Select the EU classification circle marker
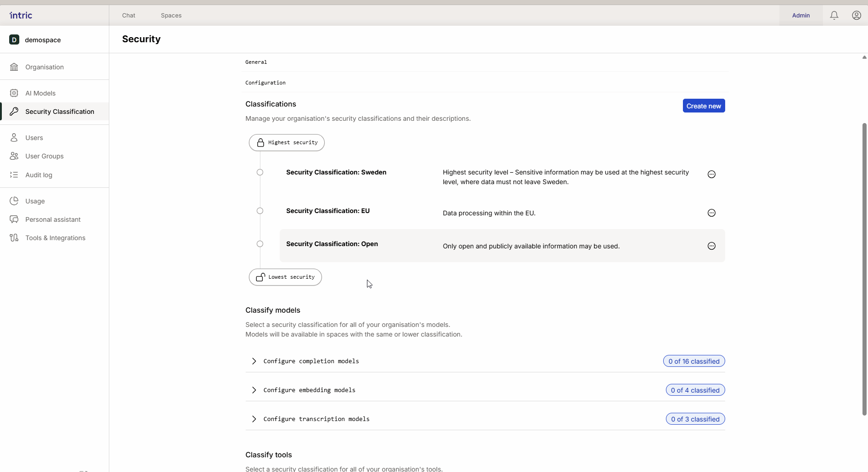The width and height of the screenshot is (868, 472). [x=260, y=211]
